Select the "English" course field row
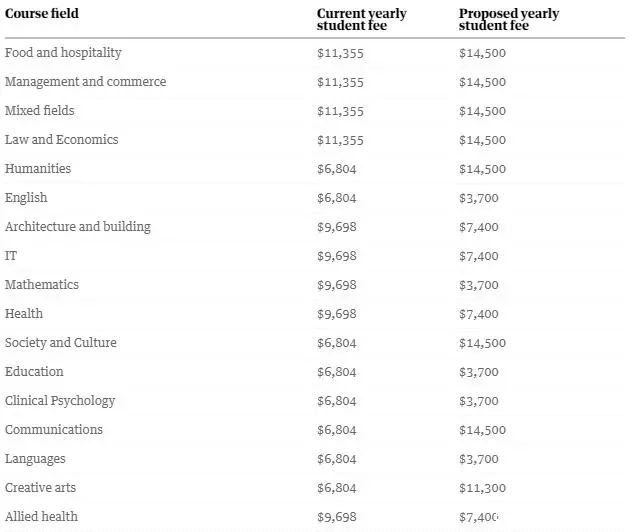The width and height of the screenshot is (630, 532). (x=26, y=197)
